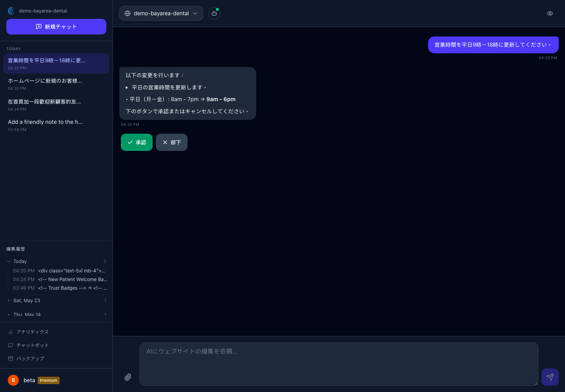This screenshot has width=565, height=392.
Task: Open the ホームページに新規のお客様 chat
Action: pyautogui.click(x=56, y=84)
